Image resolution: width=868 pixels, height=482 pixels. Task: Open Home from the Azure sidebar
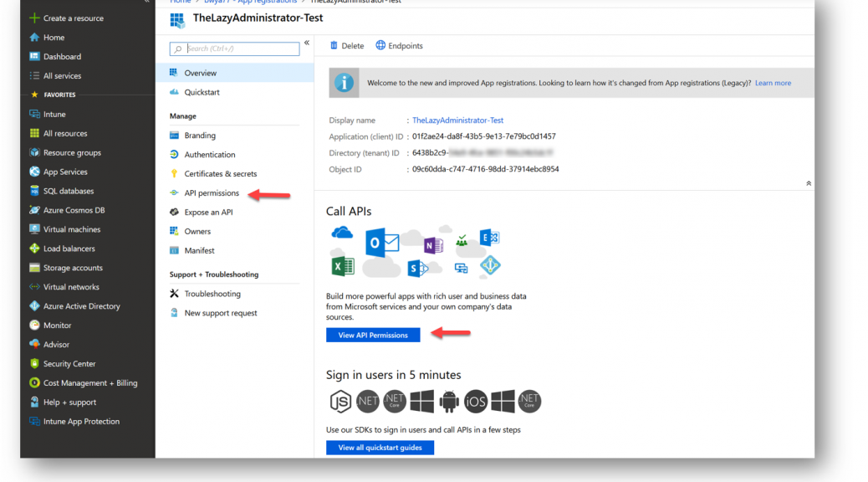point(54,37)
